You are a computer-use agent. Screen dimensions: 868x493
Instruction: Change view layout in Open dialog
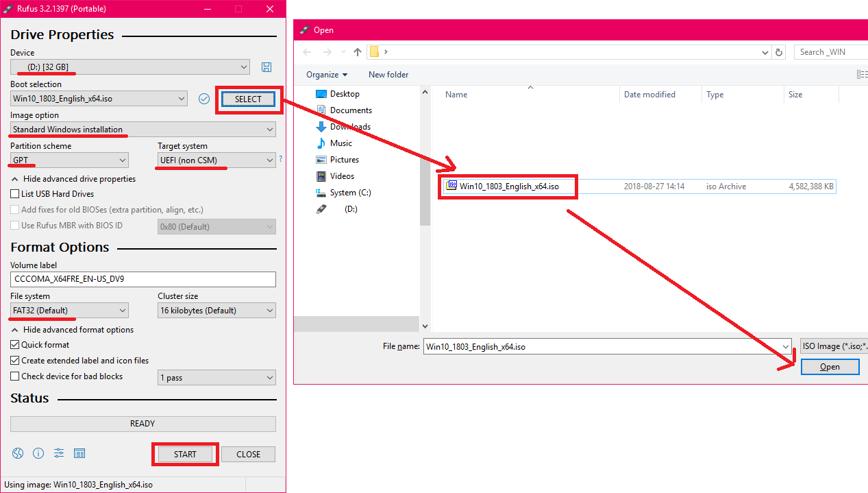863,74
